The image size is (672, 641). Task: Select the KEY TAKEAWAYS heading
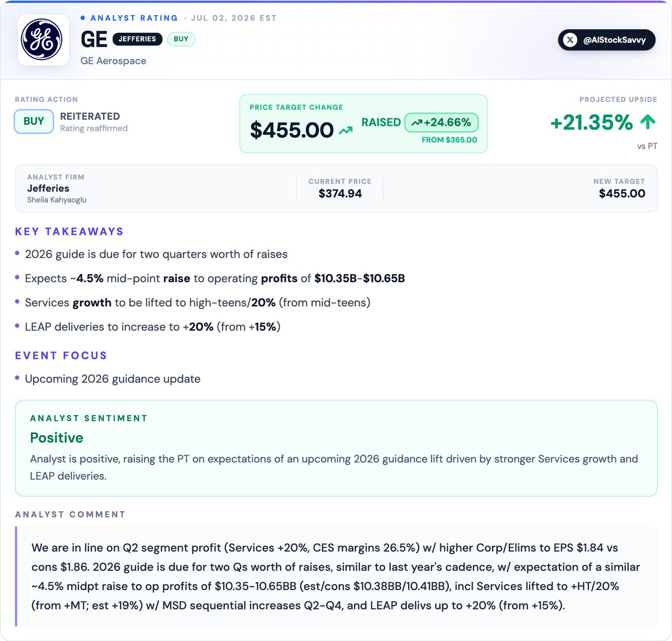pyautogui.click(x=69, y=232)
